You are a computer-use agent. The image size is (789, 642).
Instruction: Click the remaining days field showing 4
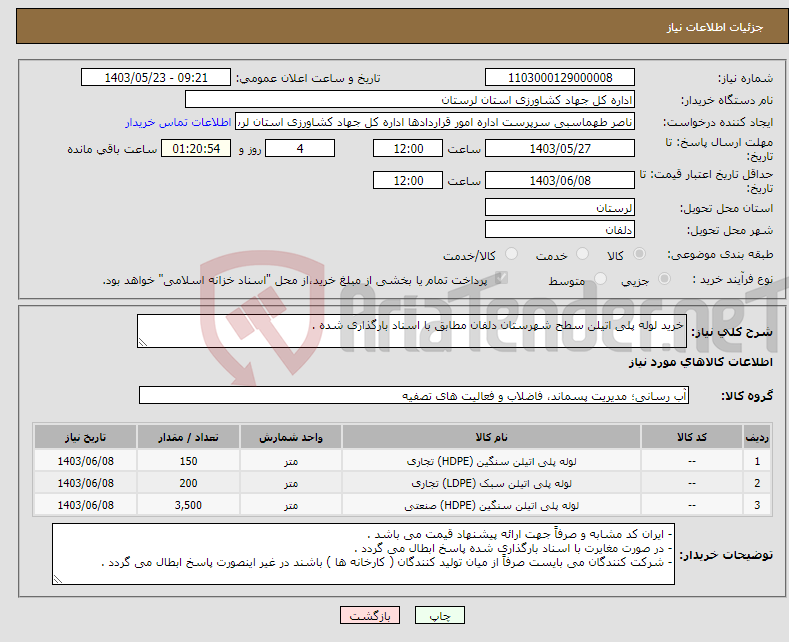pyautogui.click(x=300, y=148)
